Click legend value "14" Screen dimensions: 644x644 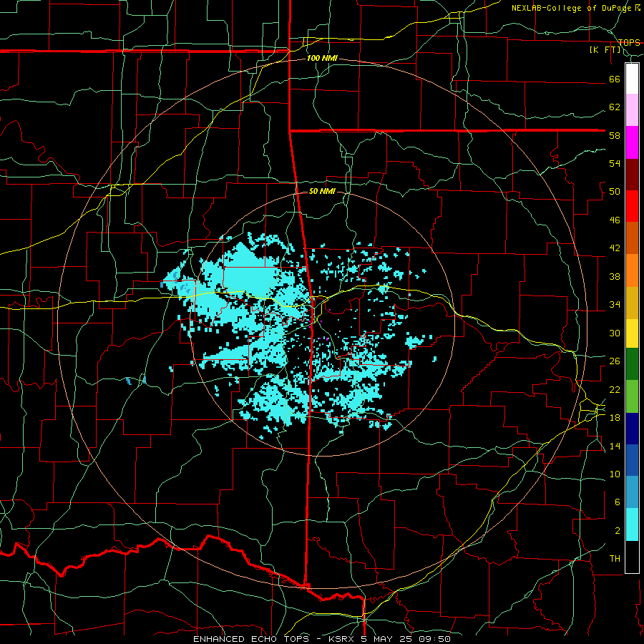[x=615, y=446]
